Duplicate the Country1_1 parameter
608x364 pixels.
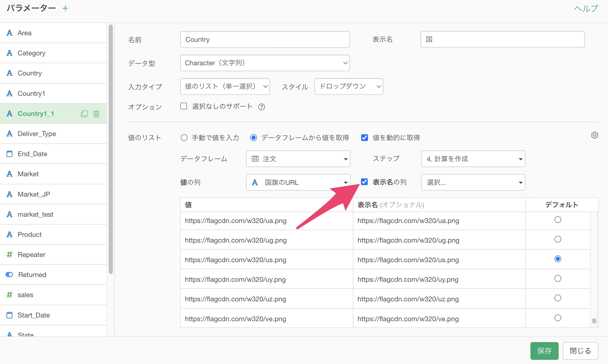tap(84, 114)
